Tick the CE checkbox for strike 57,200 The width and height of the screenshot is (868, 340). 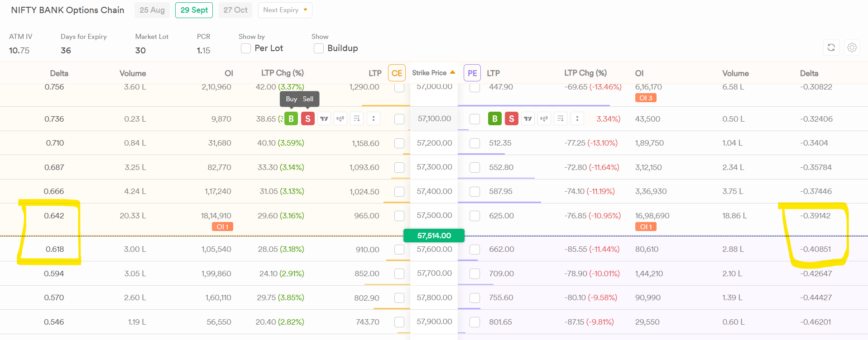[399, 143]
